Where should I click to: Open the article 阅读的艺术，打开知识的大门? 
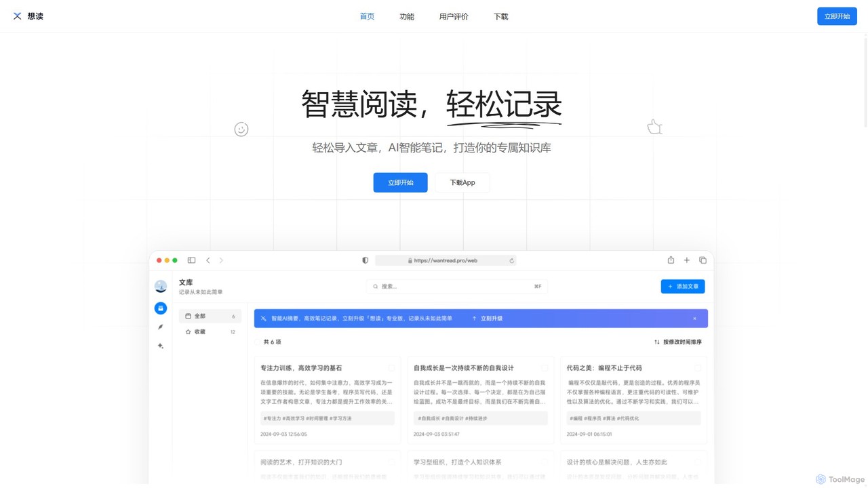pos(301,462)
